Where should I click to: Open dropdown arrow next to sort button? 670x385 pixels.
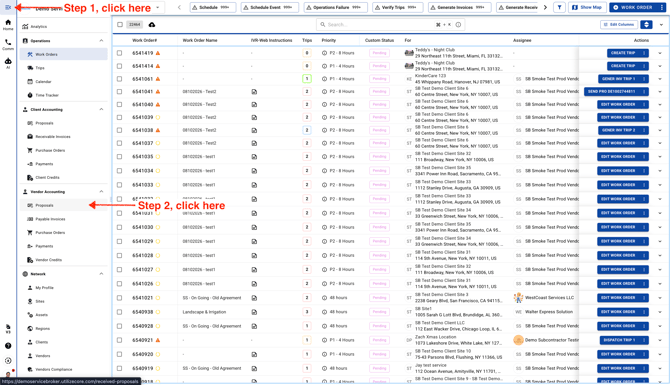[661, 25]
